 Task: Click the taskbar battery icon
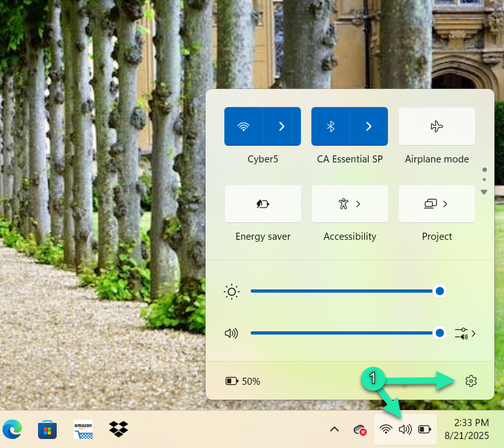(x=424, y=429)
